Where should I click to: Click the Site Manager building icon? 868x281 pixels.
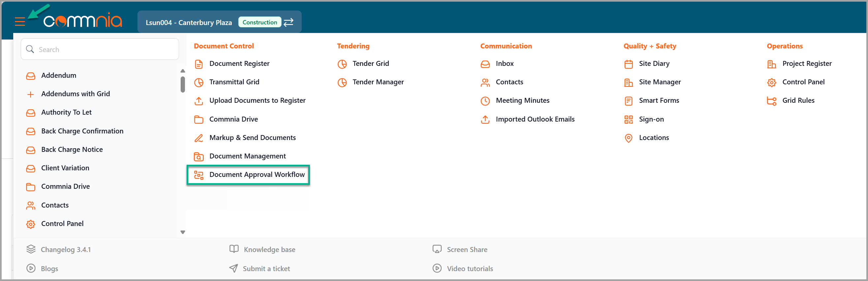pyautogui.click(x=628, y=82)
